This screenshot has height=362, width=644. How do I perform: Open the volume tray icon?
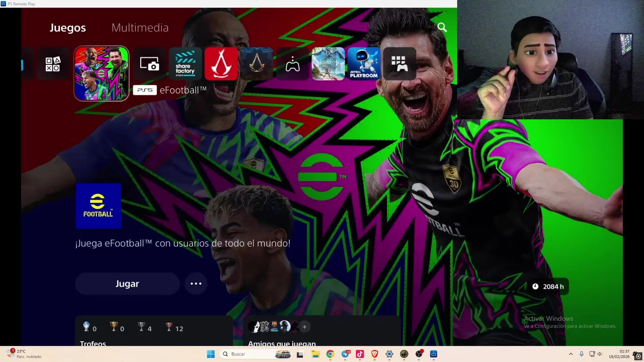coord(600,354)
